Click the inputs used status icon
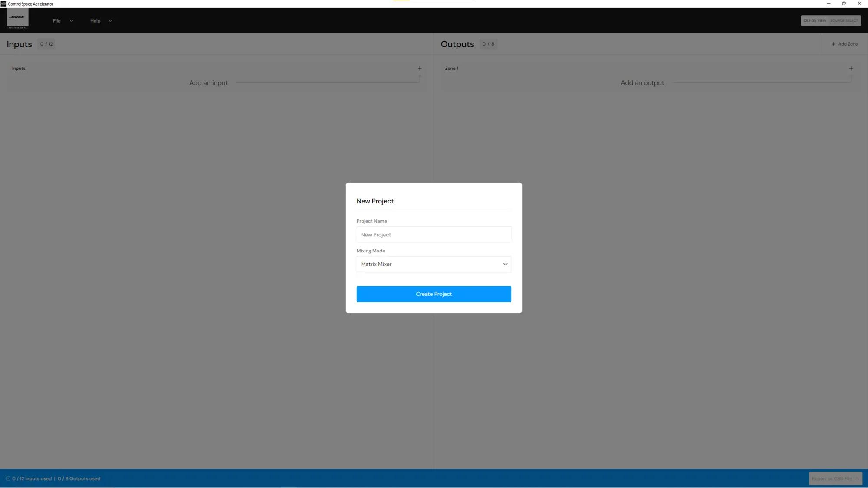The height and width of the screenshot is (488, 868). pos(8,479)
